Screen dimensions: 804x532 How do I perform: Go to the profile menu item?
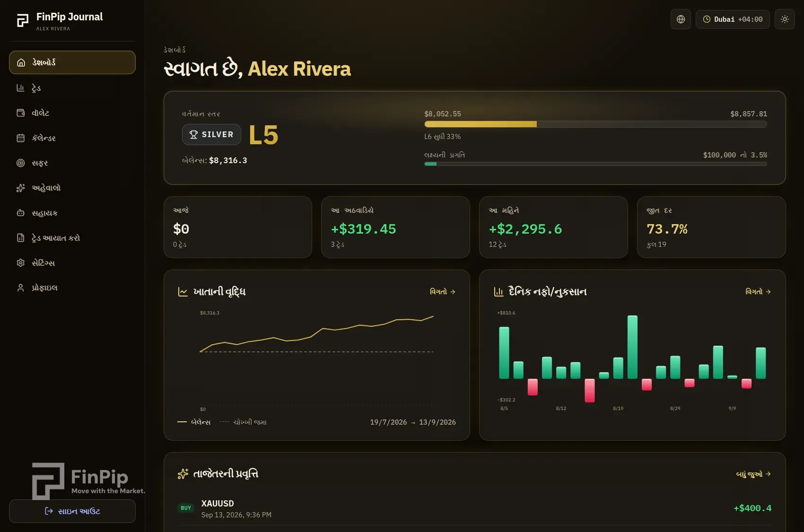72,288
